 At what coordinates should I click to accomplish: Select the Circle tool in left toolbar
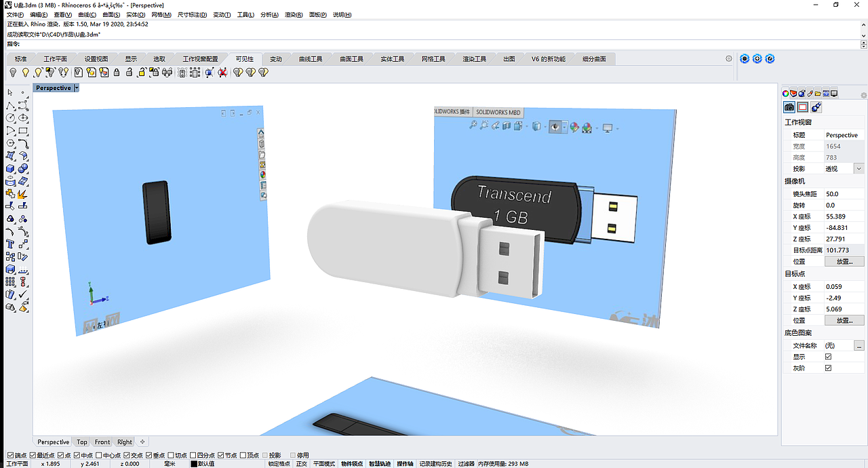10,118
